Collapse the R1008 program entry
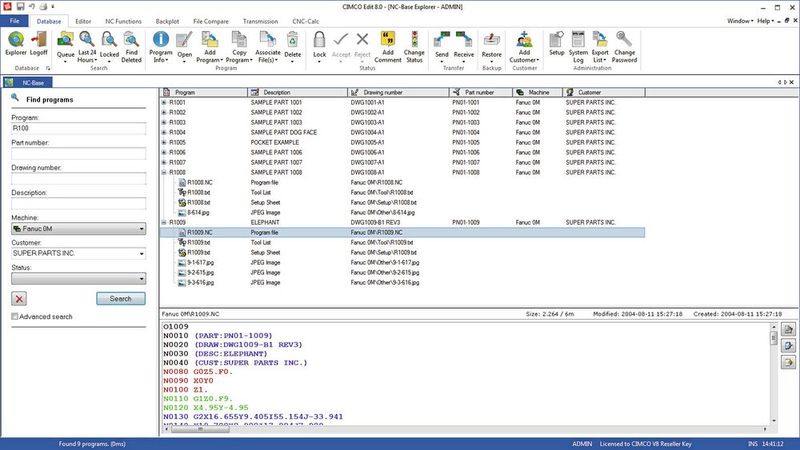 coord(164,172)
